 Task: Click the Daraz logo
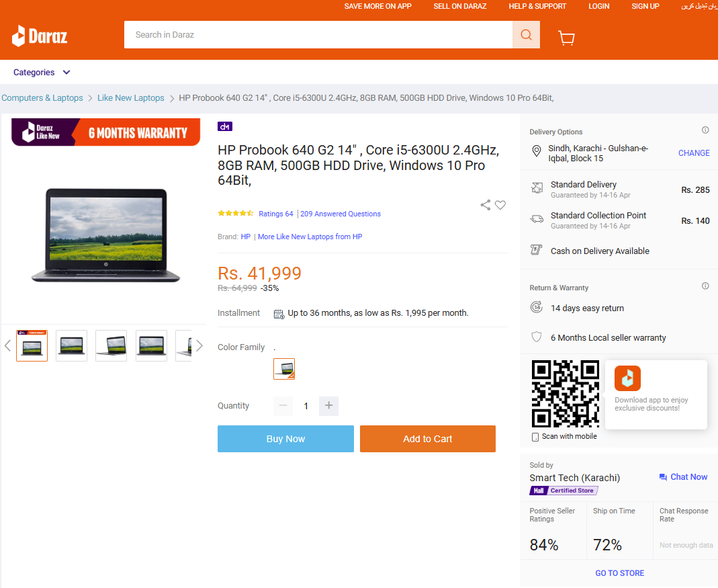[40, 36]
